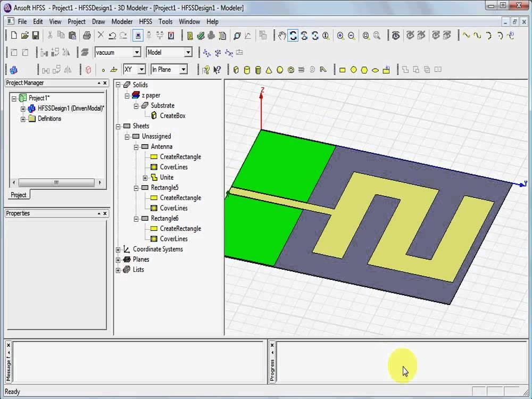Screen dimensions: 532x399
Task: Open the vacuum material dropdown
Action: point(137,52)
